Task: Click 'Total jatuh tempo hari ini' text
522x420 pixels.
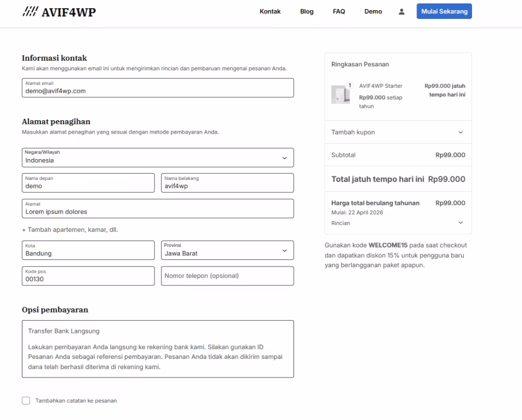Action: pos(378,179)
